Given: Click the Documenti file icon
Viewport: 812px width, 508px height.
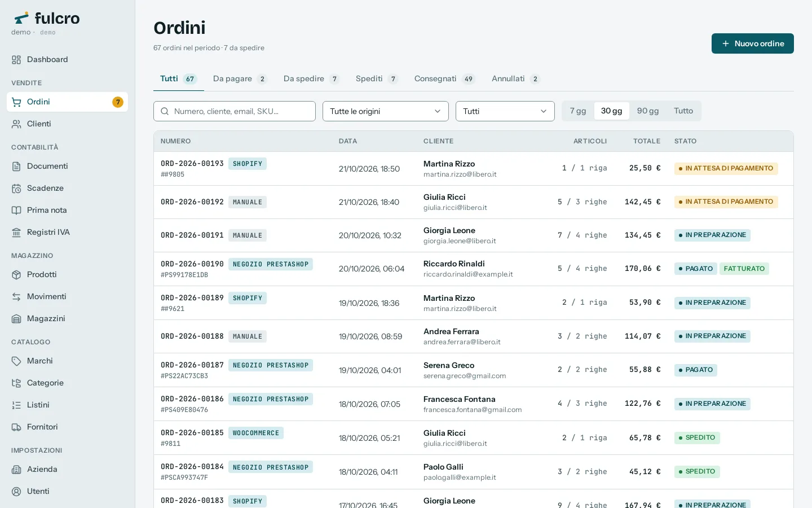Looking at the screenshot, I should tap(16, 167).
